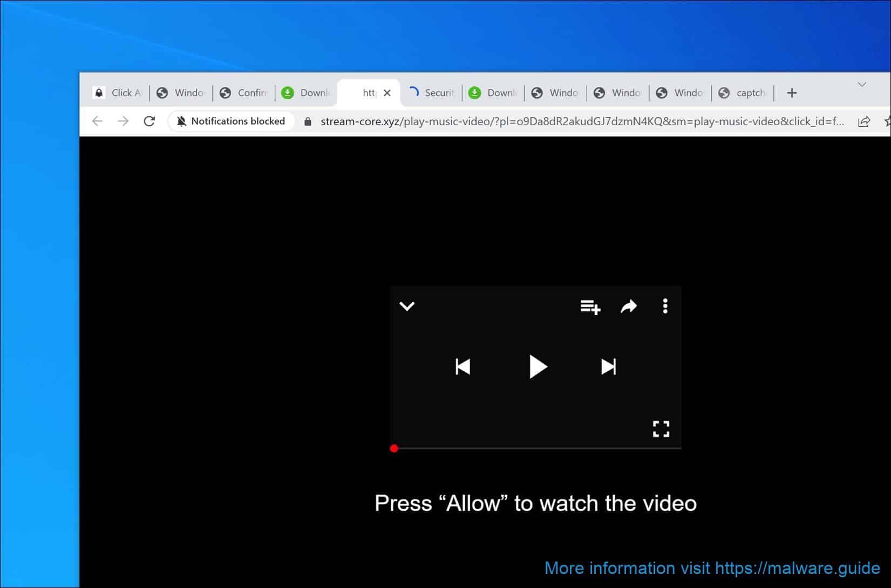891x588 pixels.
Task: Click the share arrow in the player
Action: coord(628,306)
